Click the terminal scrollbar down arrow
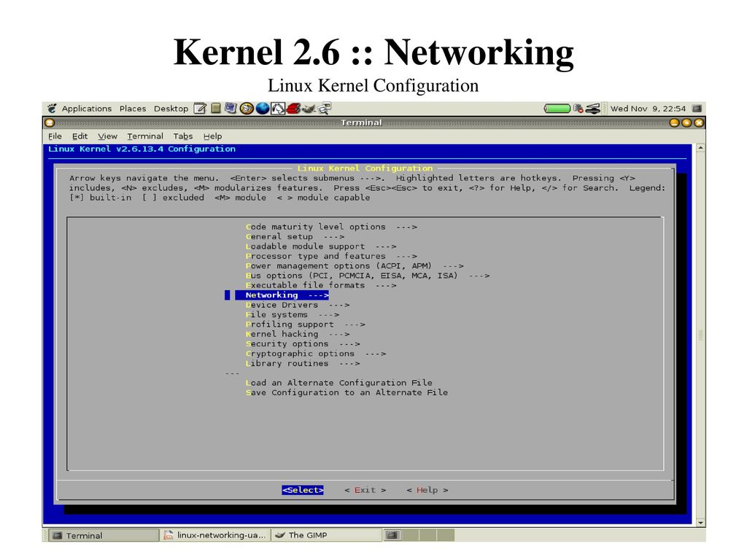Viewport: 747px width, 560px height. click(700, 522)
